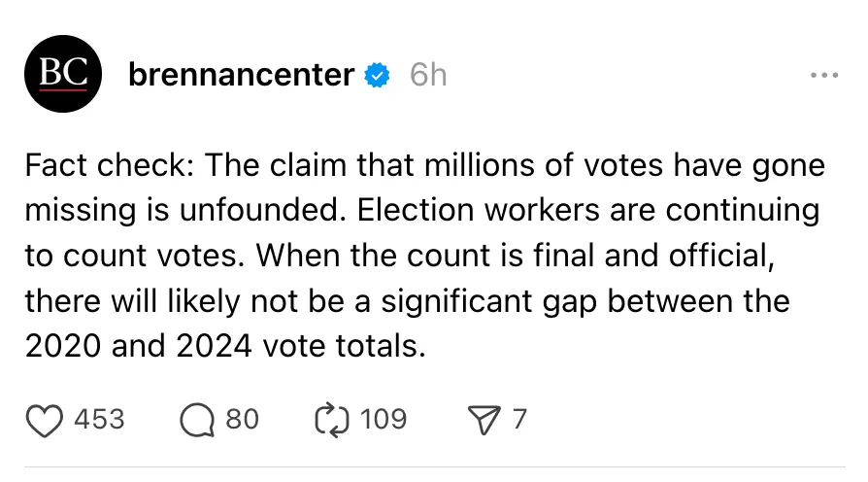View the 109 reposts count
868x482 pixels.
tap(383, 419)
